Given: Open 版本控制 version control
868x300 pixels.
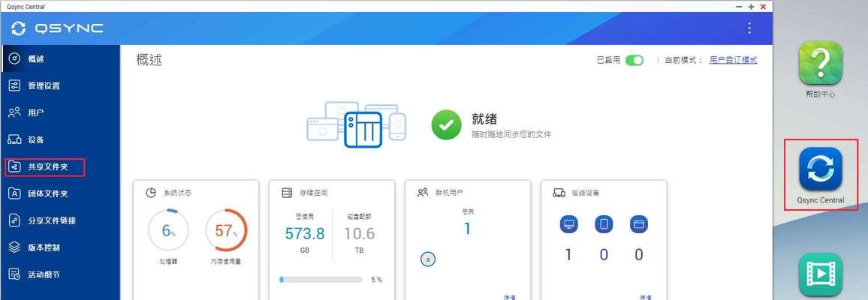Looking at the screenshot, I should 60,247.
